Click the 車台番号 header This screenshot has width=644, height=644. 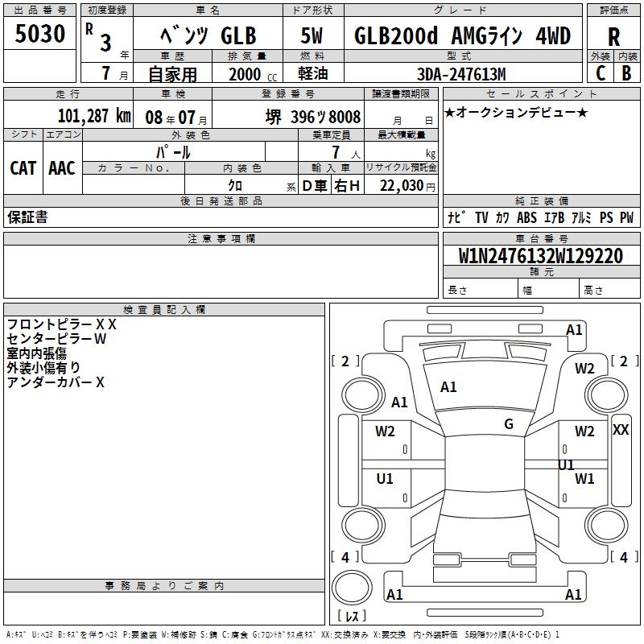tap(541, 238)
